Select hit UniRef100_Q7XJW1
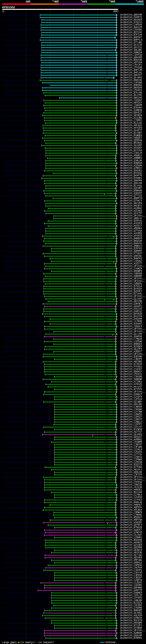The height and width of the screenshot is (644, 146). point(131,42)
